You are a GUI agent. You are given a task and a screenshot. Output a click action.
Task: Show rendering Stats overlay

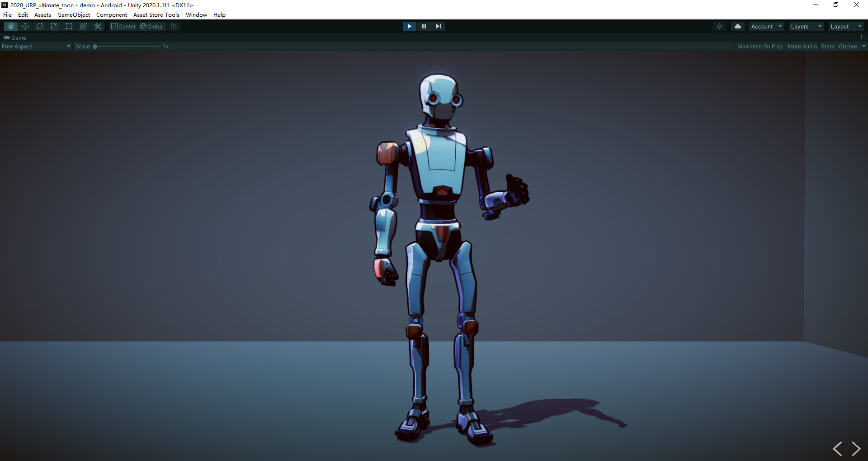click(827, 46)
